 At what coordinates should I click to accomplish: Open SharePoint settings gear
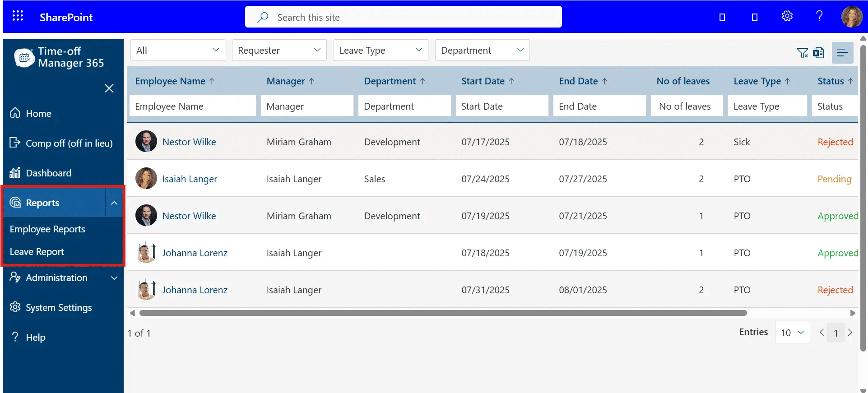point(787,16)
